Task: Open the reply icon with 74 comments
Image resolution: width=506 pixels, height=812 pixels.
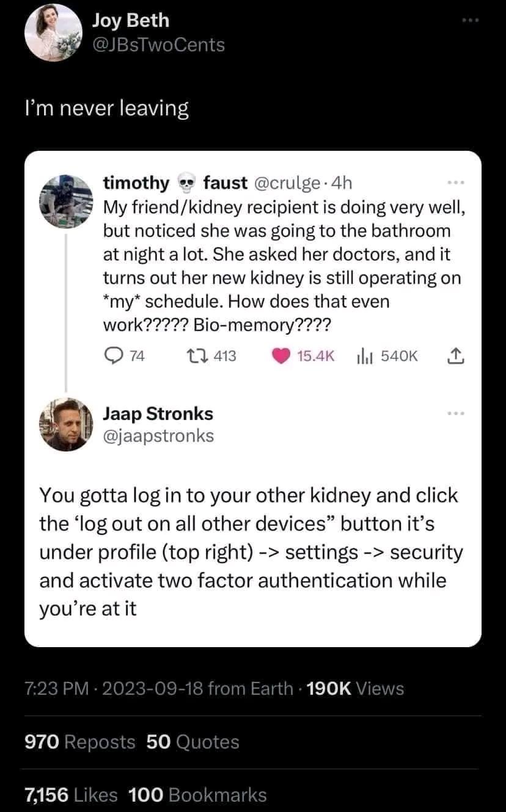Action: point(112,357)
